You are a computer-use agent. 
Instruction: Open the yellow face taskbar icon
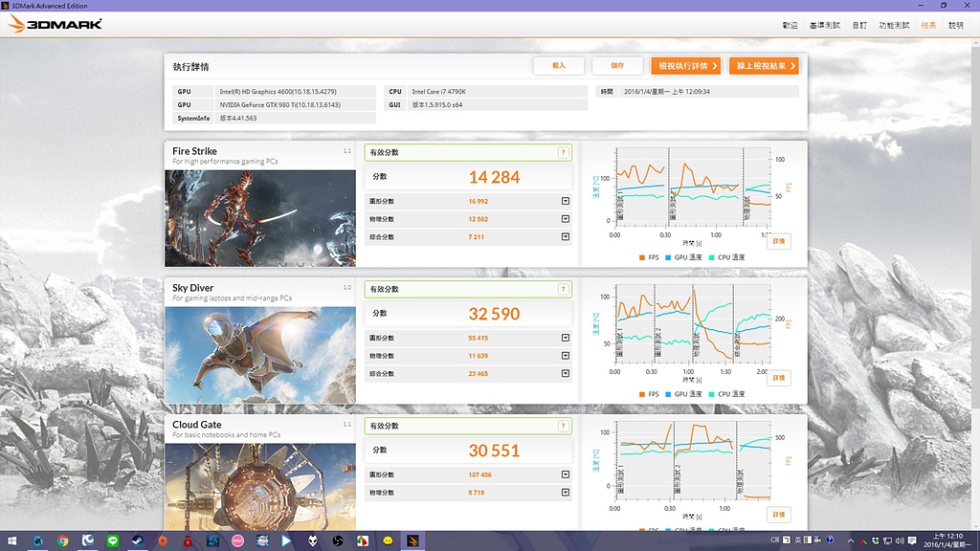click(x=388, y=541)
